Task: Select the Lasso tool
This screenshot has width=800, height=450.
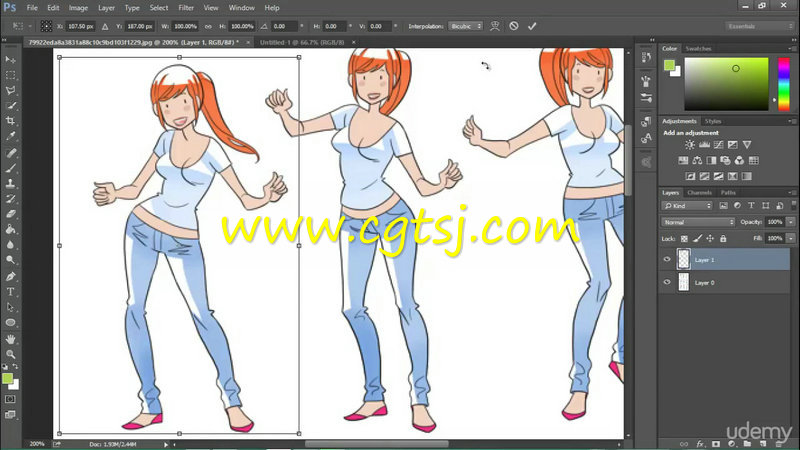Action: pos(10,91)
